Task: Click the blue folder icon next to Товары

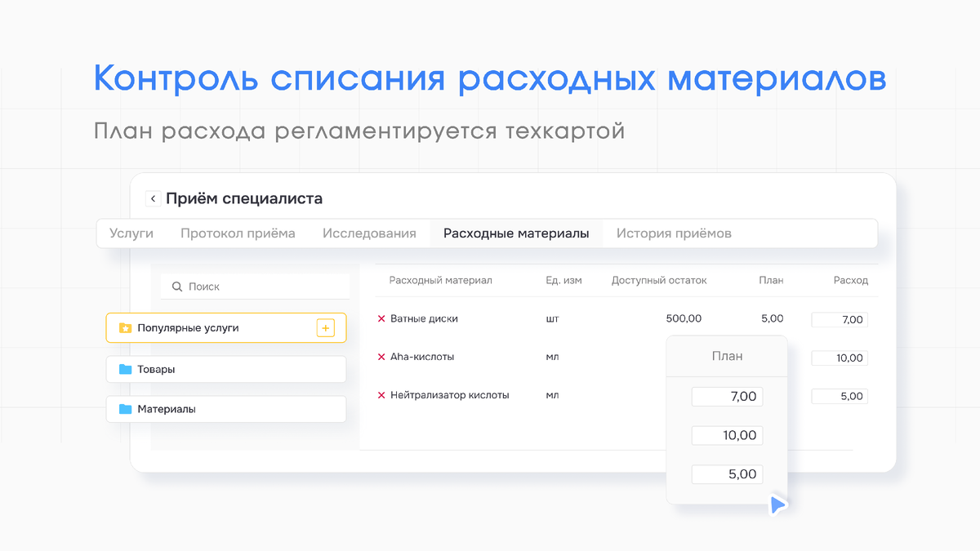Action: (125, 369)
